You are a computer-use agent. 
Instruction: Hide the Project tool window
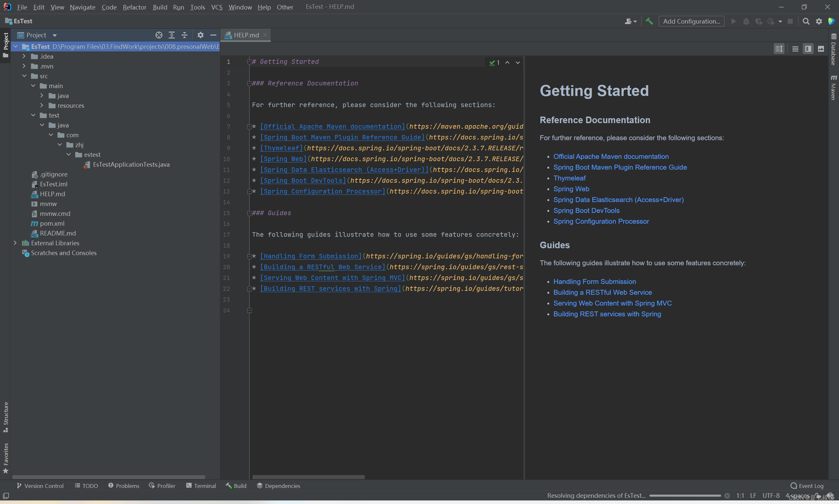213,35
